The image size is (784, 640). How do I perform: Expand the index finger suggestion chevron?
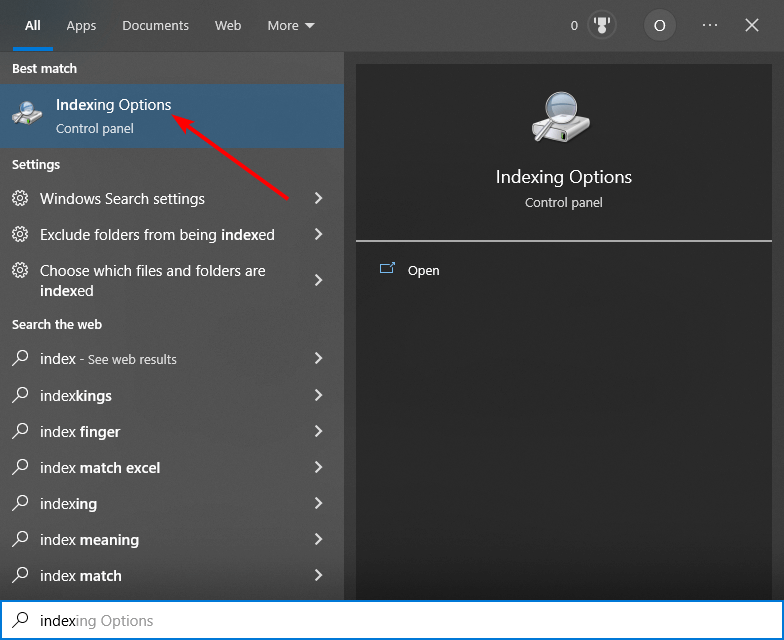(x=318, y=431)
